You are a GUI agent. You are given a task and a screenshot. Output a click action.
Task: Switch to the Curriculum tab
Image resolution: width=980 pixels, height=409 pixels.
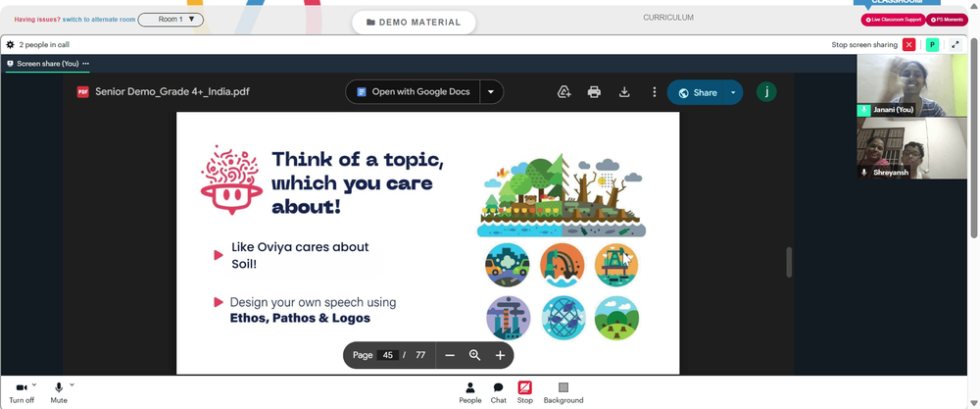point(668,18)
